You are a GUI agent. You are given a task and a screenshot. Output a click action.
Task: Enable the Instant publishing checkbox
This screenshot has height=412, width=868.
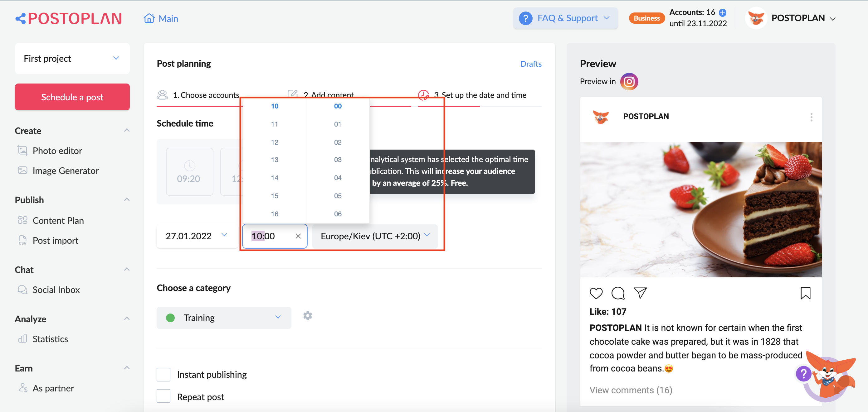[x=163, y=374]
